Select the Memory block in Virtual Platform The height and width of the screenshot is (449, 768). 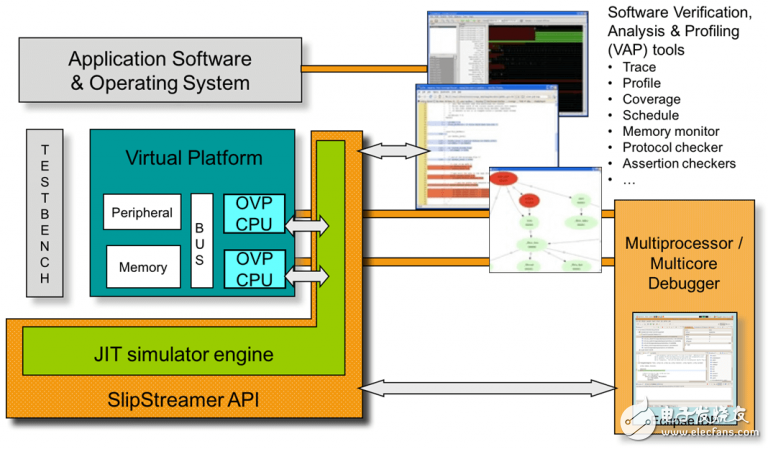143,267
